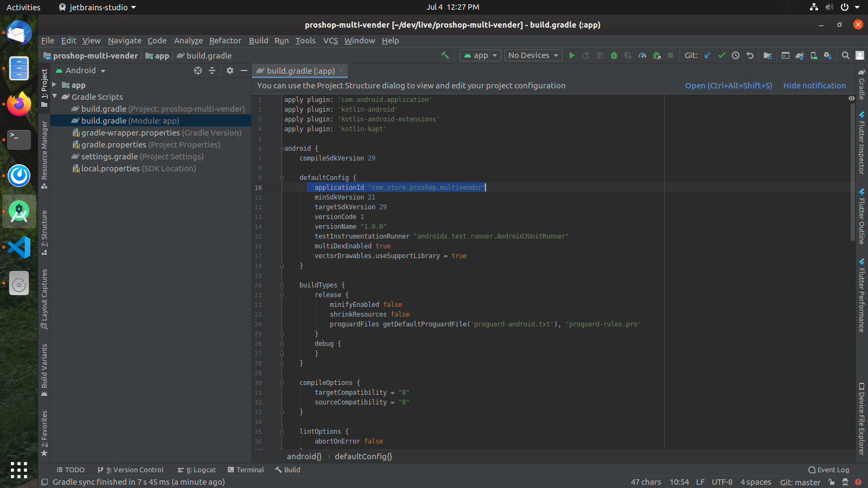Toggle the Project tool window tab

(44, 88)
